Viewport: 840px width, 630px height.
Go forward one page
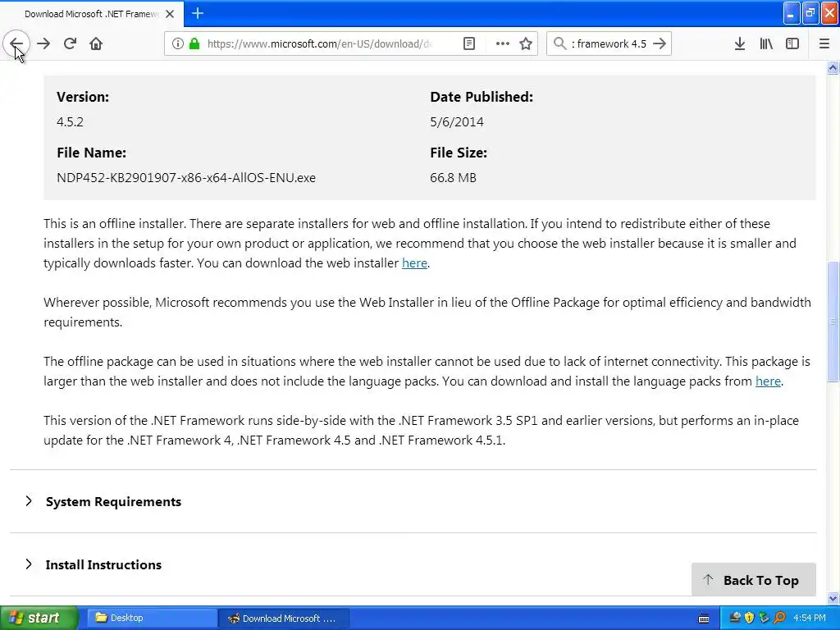point(43,44)
